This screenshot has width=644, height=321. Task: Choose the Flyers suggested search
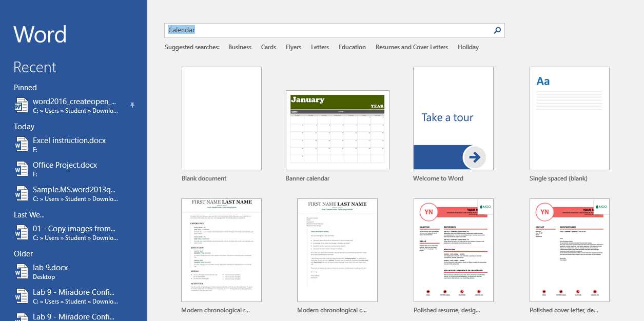pos(294,47)
